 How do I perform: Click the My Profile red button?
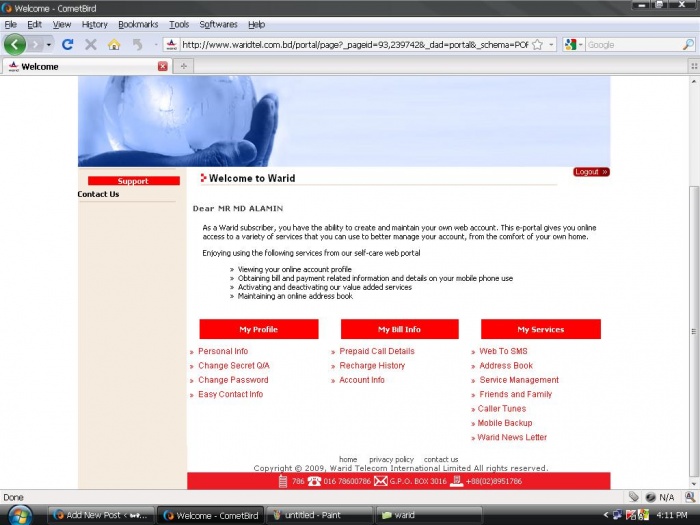(259, 329)
